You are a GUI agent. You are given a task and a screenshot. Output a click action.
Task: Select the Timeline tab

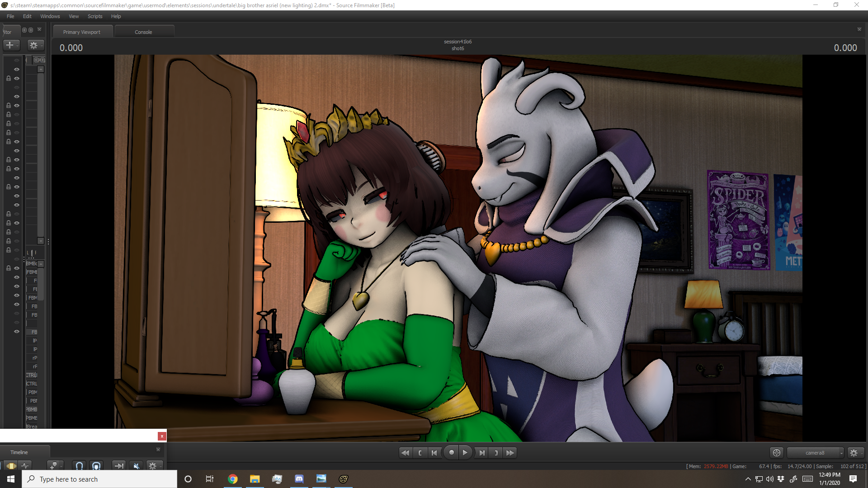(x=19, y=452)
